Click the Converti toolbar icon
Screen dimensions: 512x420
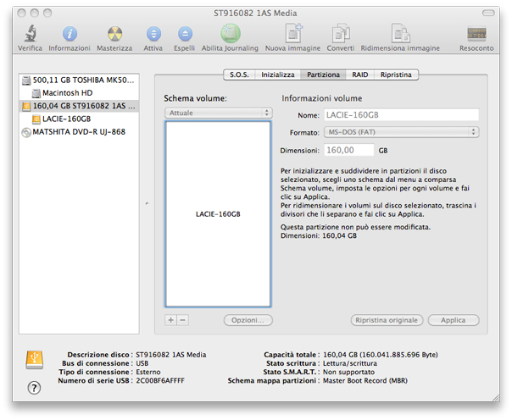pyautogui.click(x=341, y=35)
